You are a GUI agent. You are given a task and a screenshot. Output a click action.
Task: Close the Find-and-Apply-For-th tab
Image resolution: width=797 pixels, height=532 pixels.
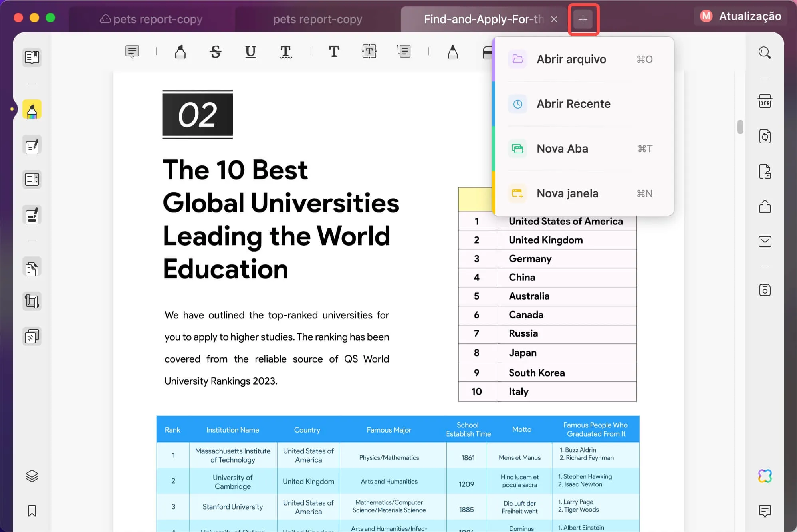pyautogui.click(x=554, y=19)
